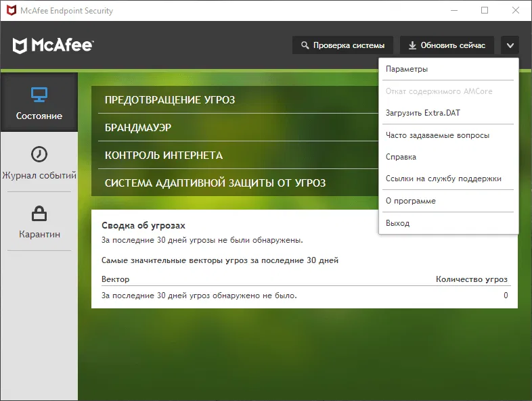532x401 pixels.
Task: Click the McAfee logo in header
Action: point(53,45)
